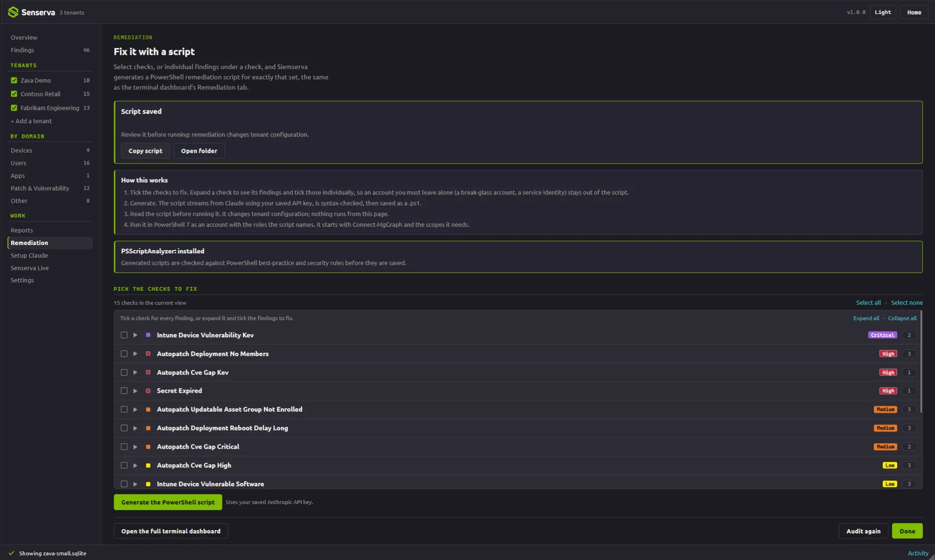
Task: Expand Autopatch Updatable Asset Group Not Enrolled
Action: coord(135,409)
